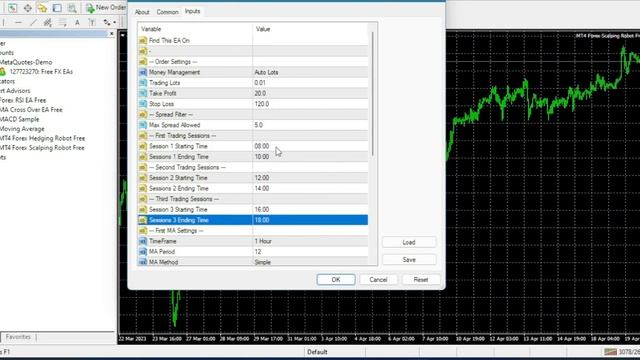Click the icon beside MA Period
Image resolution: width=640 pixels, height=360 pixels.
[x=143, y=252]
